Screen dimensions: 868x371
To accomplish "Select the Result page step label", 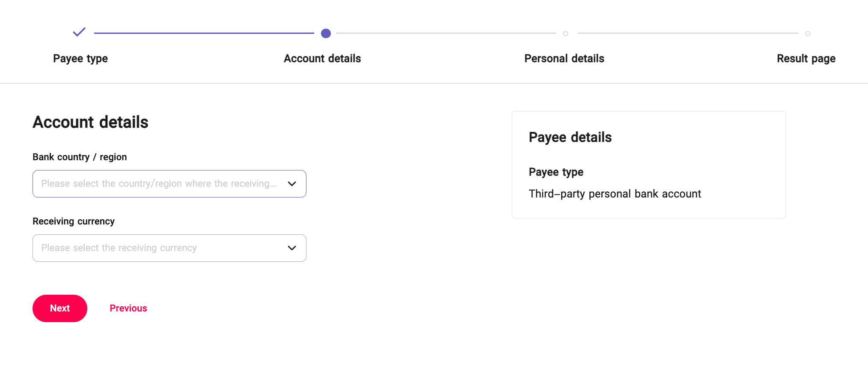I will pyautogui.click(x=806, y=59).
